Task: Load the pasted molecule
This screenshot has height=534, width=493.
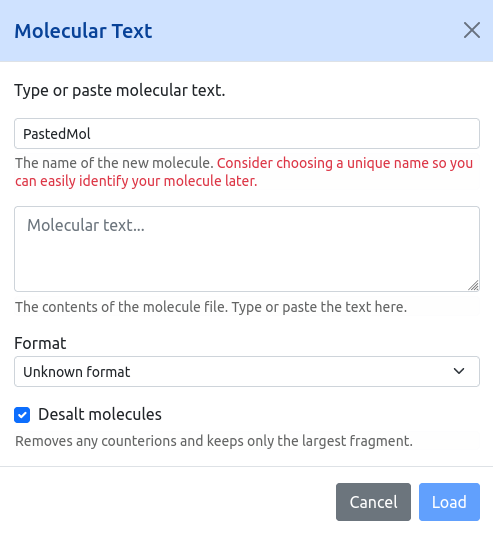Action: 449,502
